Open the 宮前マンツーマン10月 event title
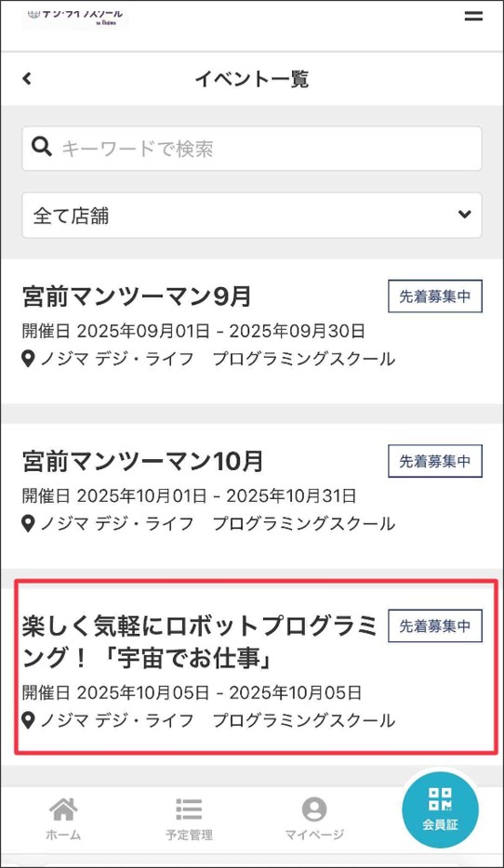The image size is (504, 868). click(x=142, y=461)
